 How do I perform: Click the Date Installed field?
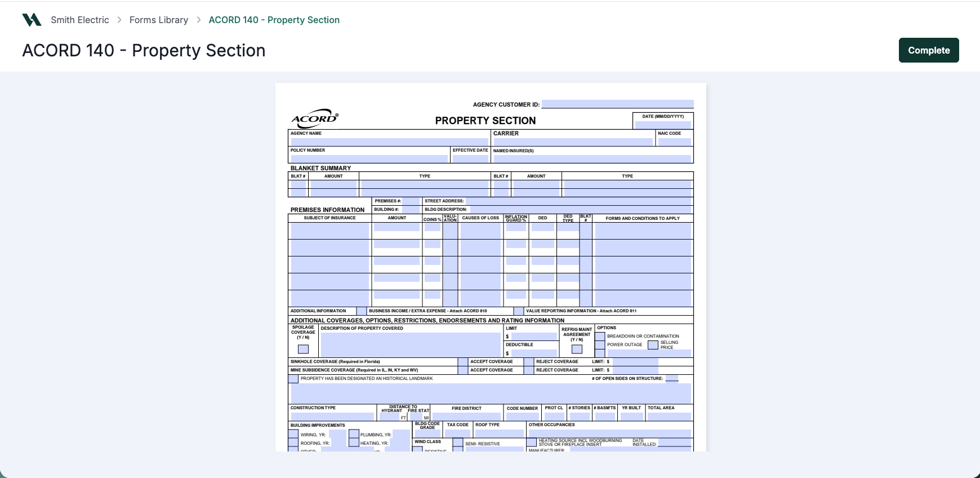coord(674,442)
